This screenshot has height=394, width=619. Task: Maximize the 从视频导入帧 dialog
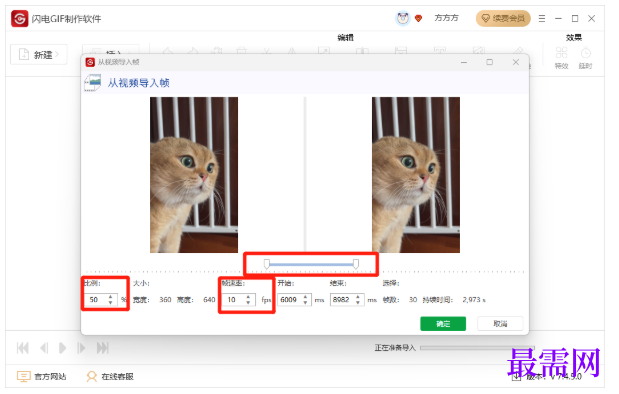490,62
